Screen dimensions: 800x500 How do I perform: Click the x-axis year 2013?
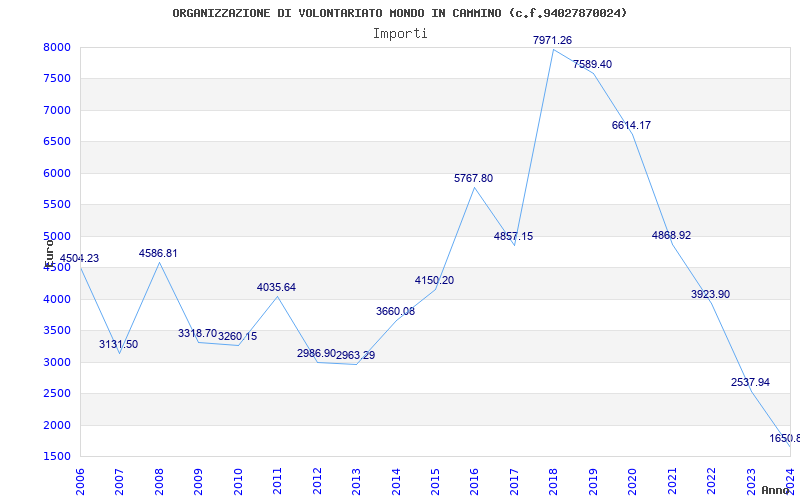tap(356, 480)
